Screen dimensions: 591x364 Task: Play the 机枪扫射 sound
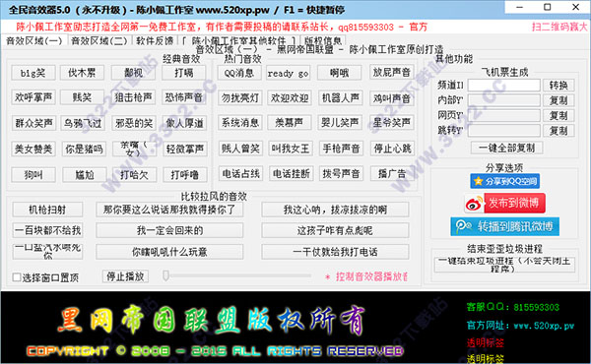pyautogui.click(x=47, y=210)
